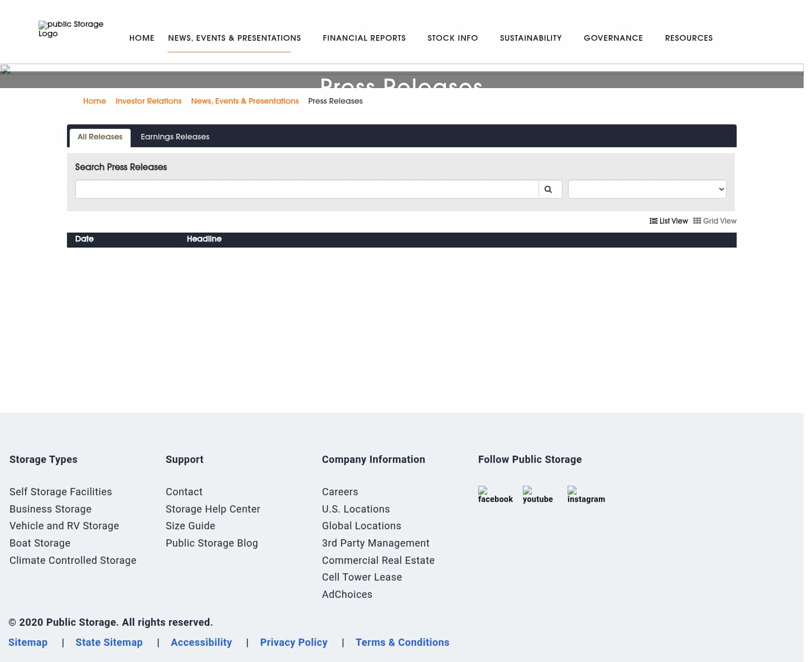Switch to List View icon
Screen dimensions: 812x662
pos(654,221)
